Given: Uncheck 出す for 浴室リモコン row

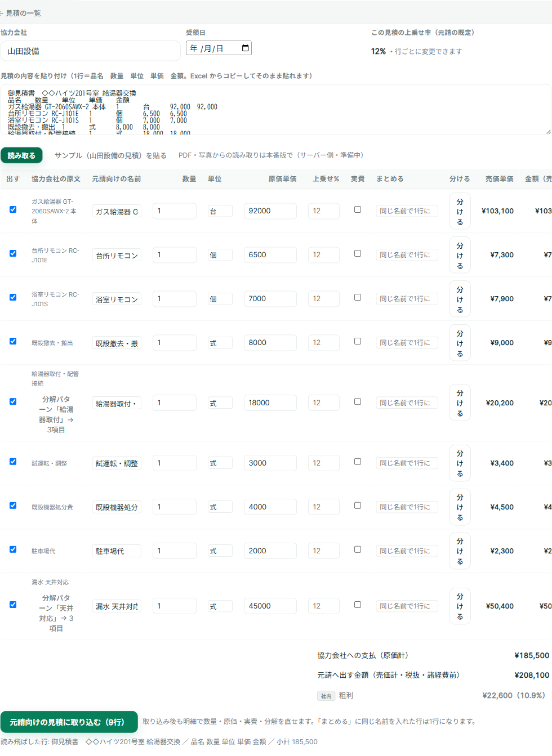Looking at the screenshot, I should tap(13, 297).
